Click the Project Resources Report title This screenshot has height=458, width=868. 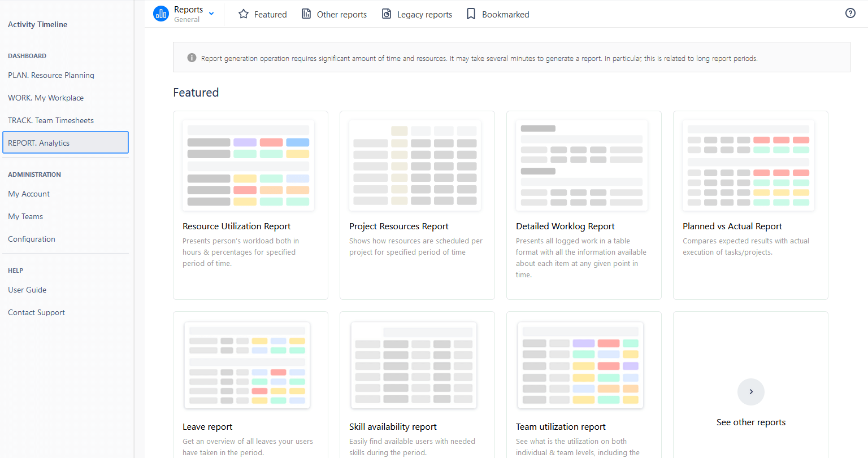pyautogui.click(x=398, y=226)
